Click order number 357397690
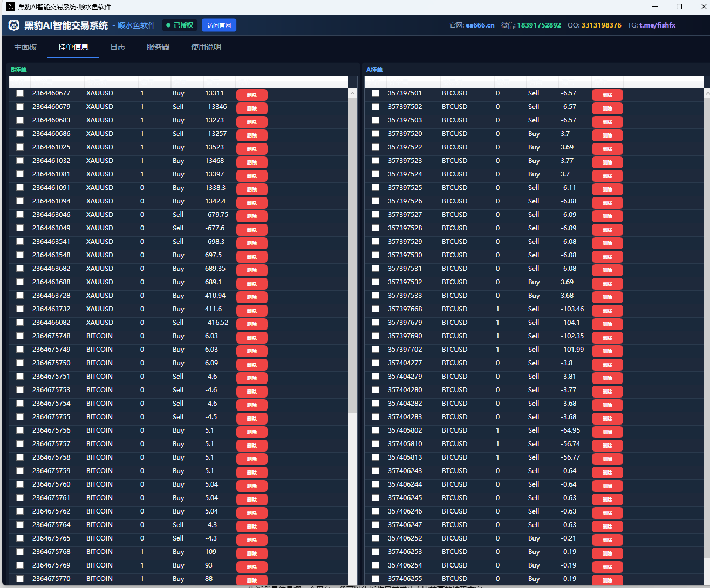This screenshot has width=710, height=588. pos(405,336)
